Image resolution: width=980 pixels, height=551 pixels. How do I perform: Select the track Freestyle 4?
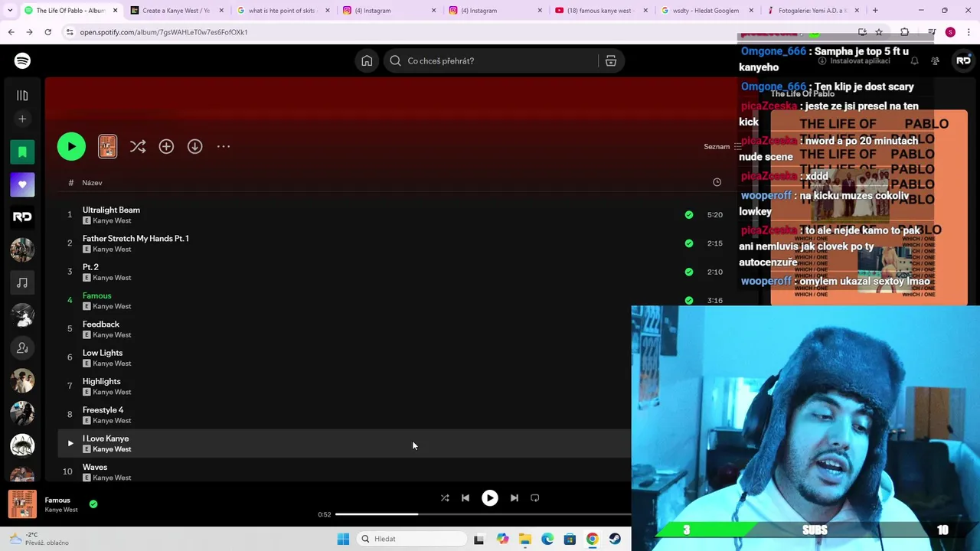[x=103, y=409]
